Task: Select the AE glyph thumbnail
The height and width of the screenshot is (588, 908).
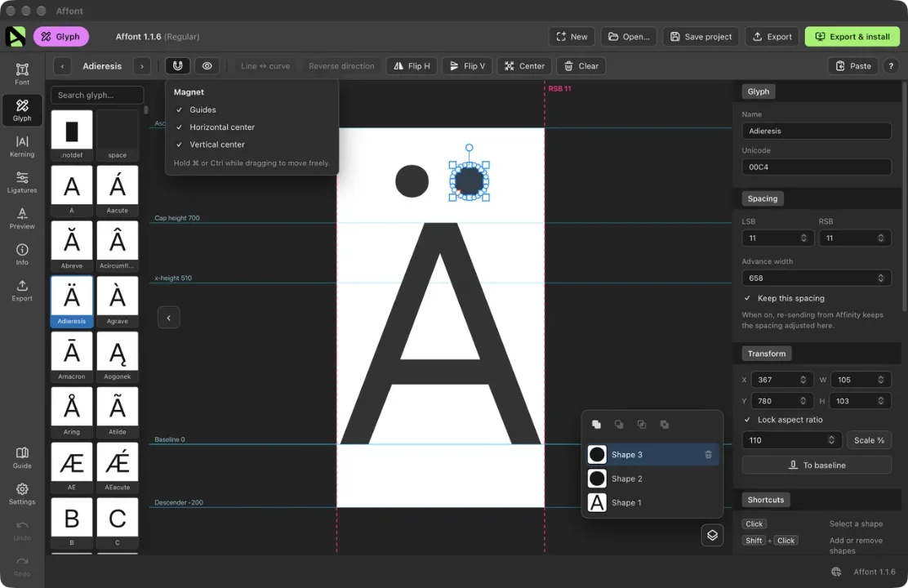Action: [72, 467]
